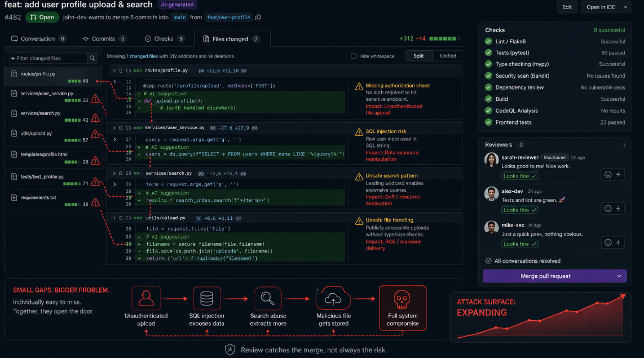Expand hidden lines at user_service.py line 27
Screen dimensions: 644x358
(114, 140)
